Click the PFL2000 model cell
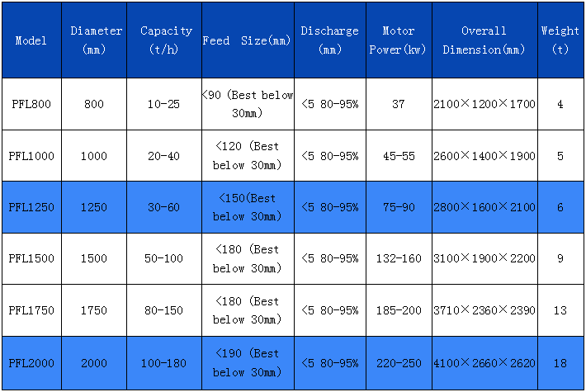Viewport: 586px width, 392px height. coord(31,363)
